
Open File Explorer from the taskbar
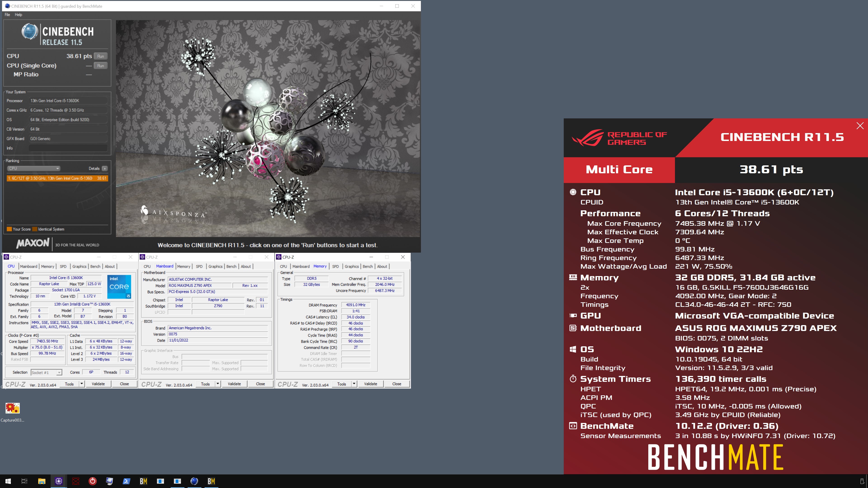pyautogui.click(x=41, y=481)
